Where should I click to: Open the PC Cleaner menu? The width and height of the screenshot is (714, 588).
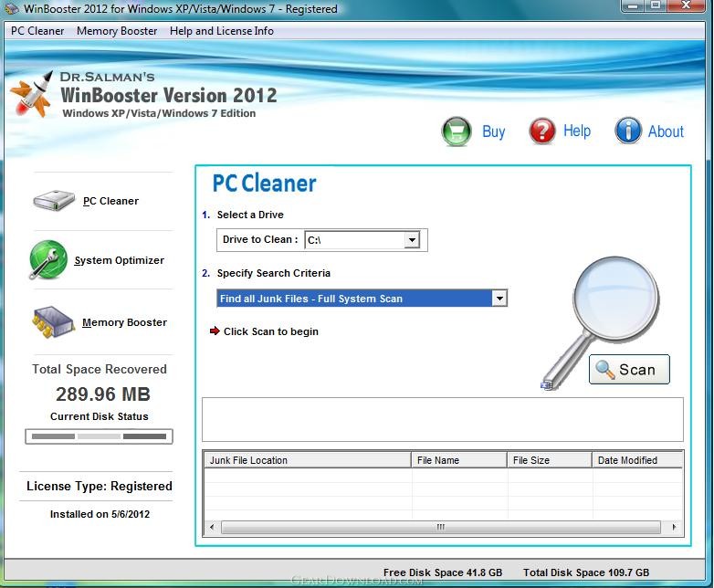point(37,31)
